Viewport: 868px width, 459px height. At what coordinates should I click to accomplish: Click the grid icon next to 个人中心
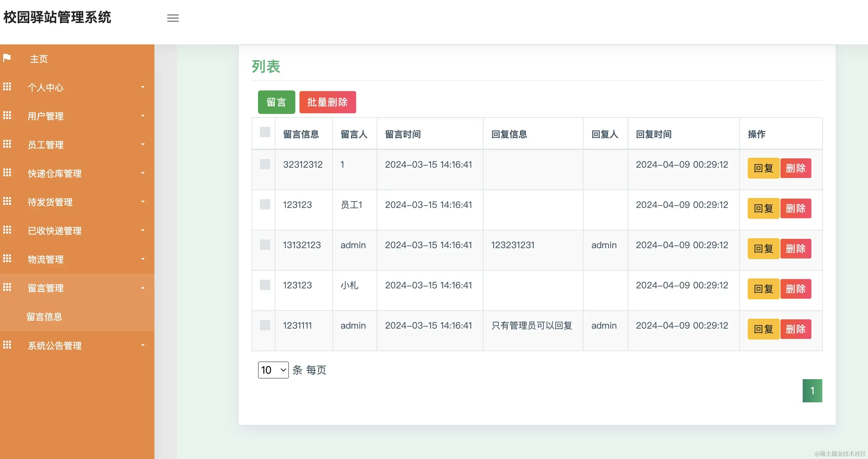7,87
